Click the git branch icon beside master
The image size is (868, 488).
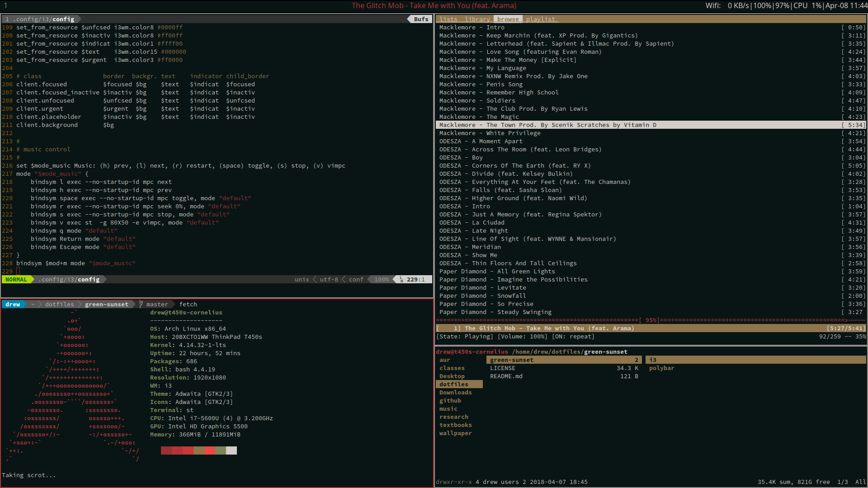(x=141, y=304)
